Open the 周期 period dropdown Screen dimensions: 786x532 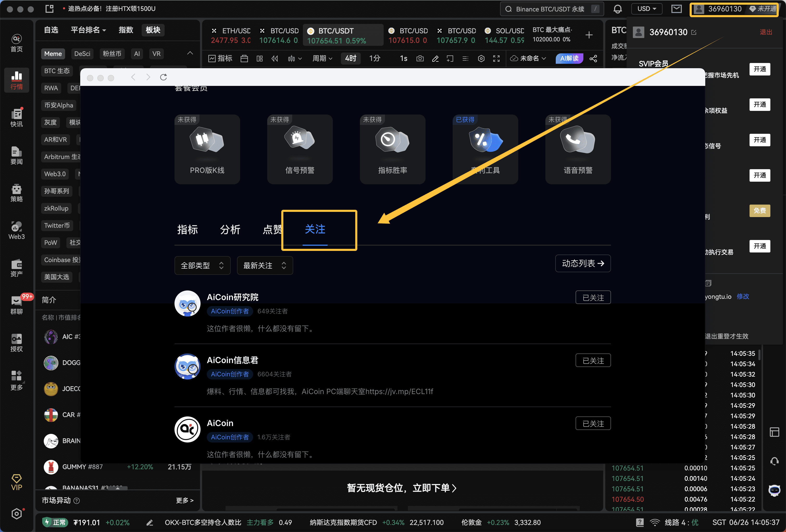pos(322,59)
